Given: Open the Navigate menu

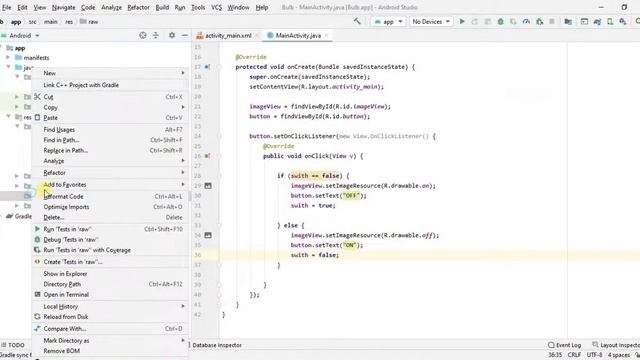Looking at the screenshot, I should [63, 7].
